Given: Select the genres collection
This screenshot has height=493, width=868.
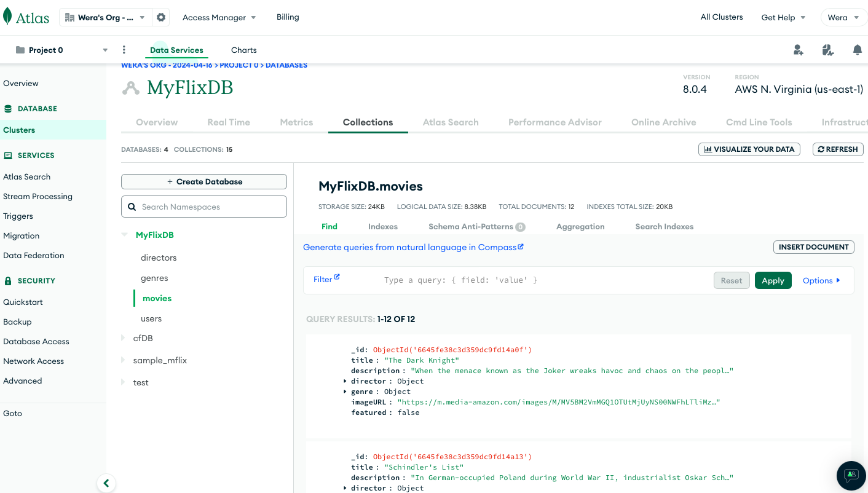Looking at the screenshot, I should tap(154, 278).
